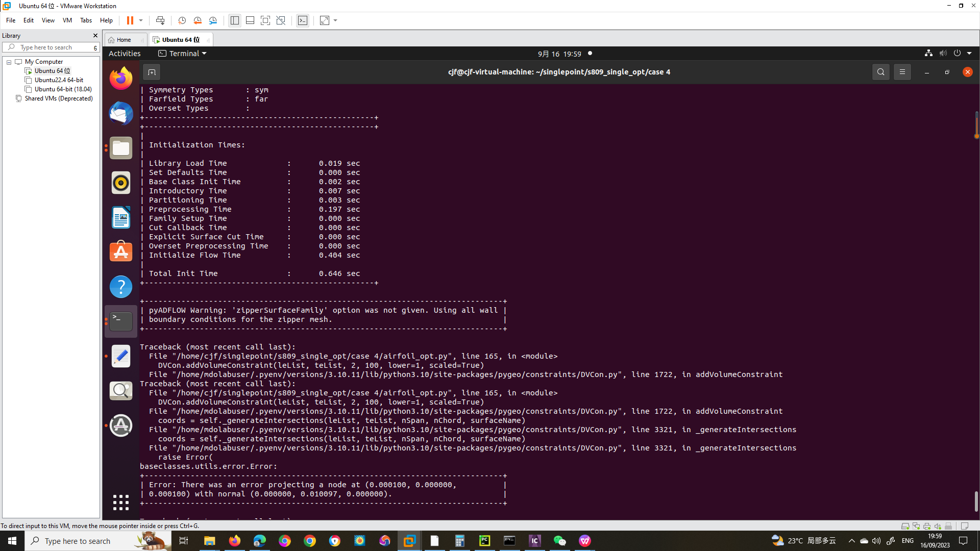Open the Ubuntu Software store from the dock
980x551 pixels.
(120, 251)
